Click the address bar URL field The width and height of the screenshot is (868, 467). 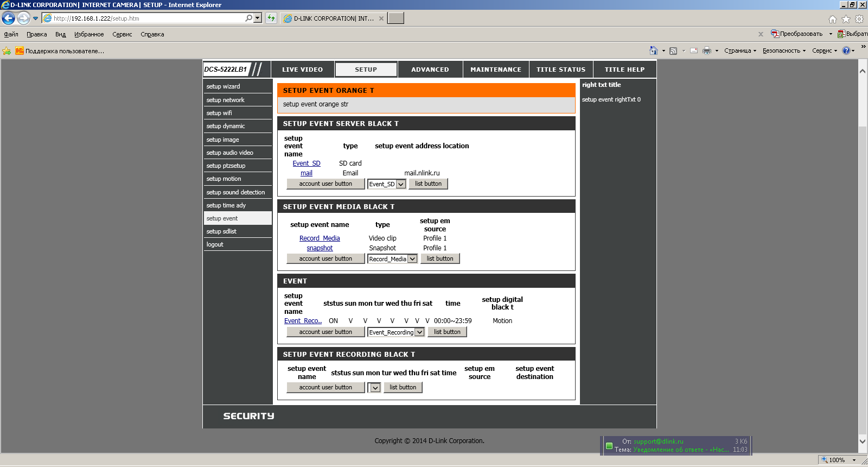[146, 18]
